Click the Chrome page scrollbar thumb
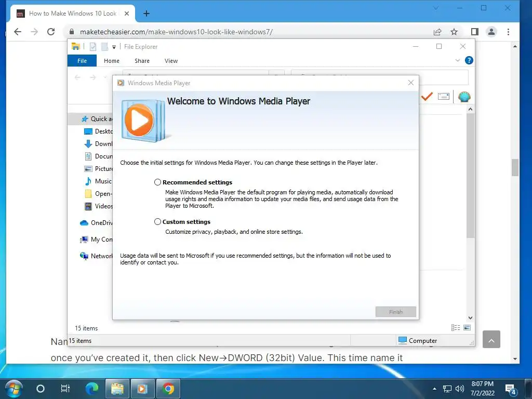The image size is (532, 399). [515, 167]
